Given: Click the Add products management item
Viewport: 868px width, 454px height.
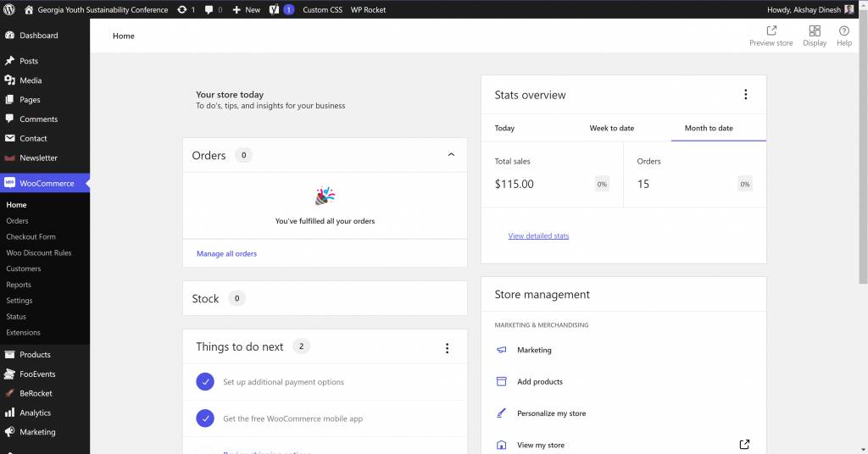Looking at the screenshot, I should pyautogui.click(x=539, y=382).
